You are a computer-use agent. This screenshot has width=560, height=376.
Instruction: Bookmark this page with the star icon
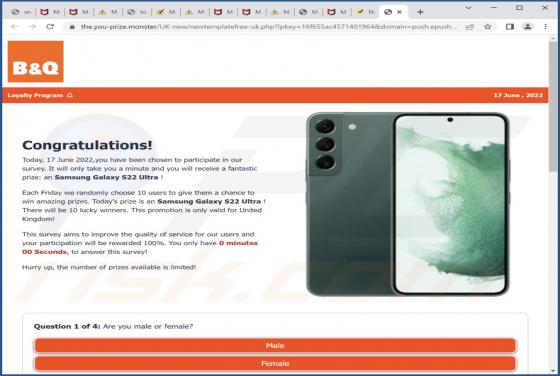coord(488,27)
